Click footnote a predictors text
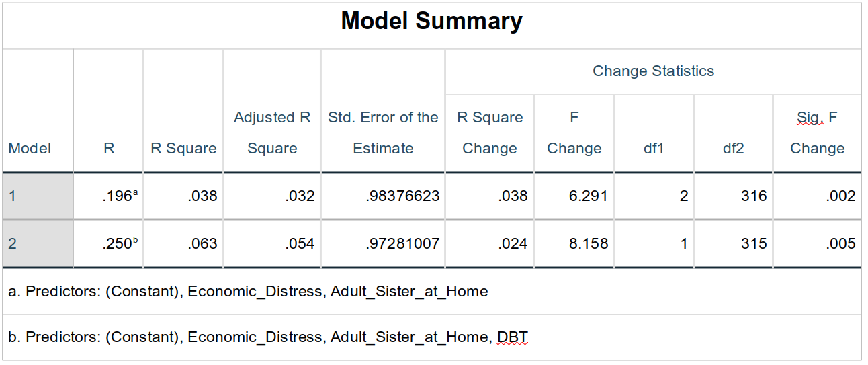The width and height of the screenshot is (868, 365). (x=248, y=292)
